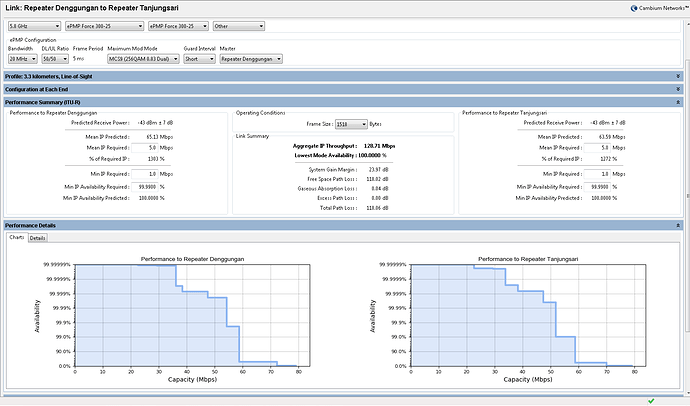Image resolution: width=690 pixels, height=406 pixels.
Task: Open the Maximum Mod Mode MCS9 dropdown
Action: point(143,59)
